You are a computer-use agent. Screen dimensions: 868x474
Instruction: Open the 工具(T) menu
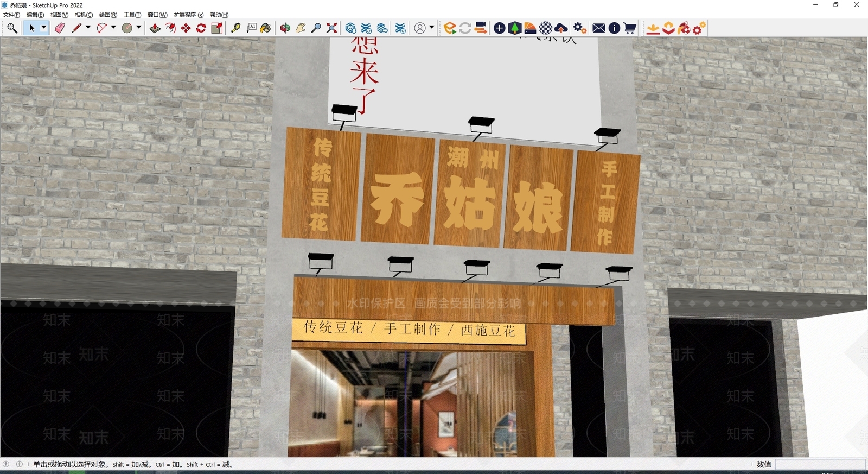pyautogui.click(x=132, y=15)
